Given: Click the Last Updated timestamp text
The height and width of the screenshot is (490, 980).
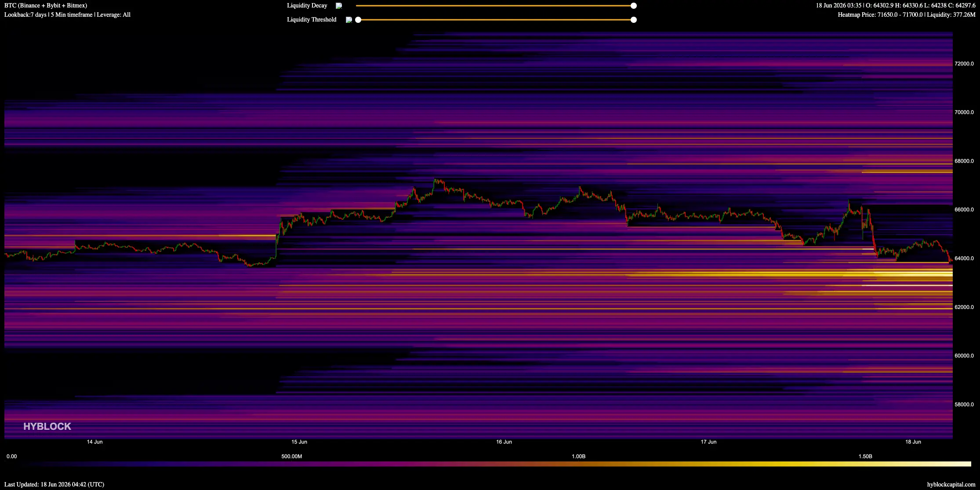Looking at the screenshot, I should click(x=54, y=485).
